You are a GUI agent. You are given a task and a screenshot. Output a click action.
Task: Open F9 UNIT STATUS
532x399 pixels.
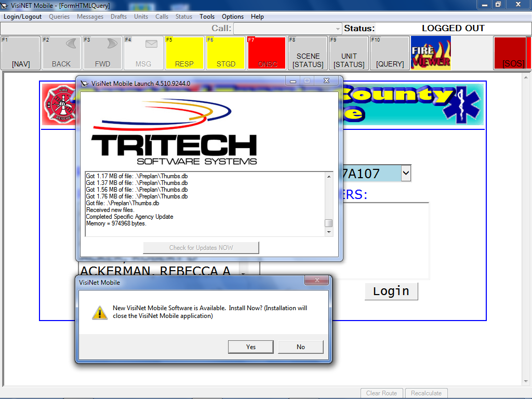349,53
